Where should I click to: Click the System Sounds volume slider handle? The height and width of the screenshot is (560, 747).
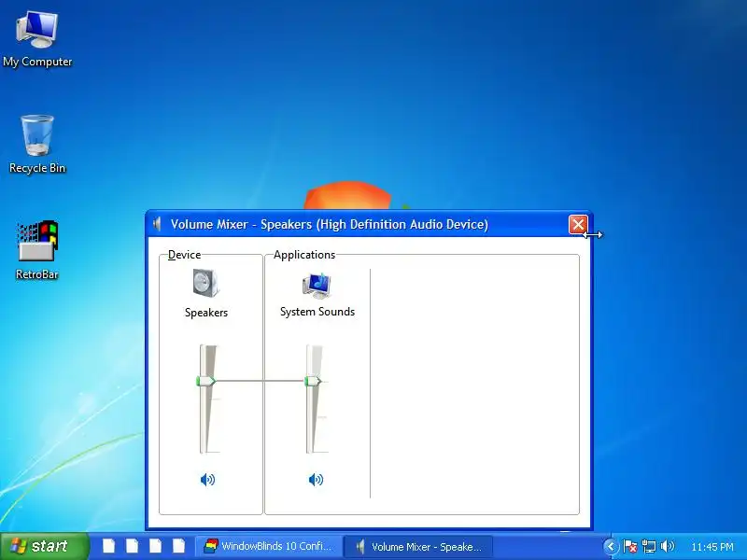pyautogui.click(x=313, y=381)
